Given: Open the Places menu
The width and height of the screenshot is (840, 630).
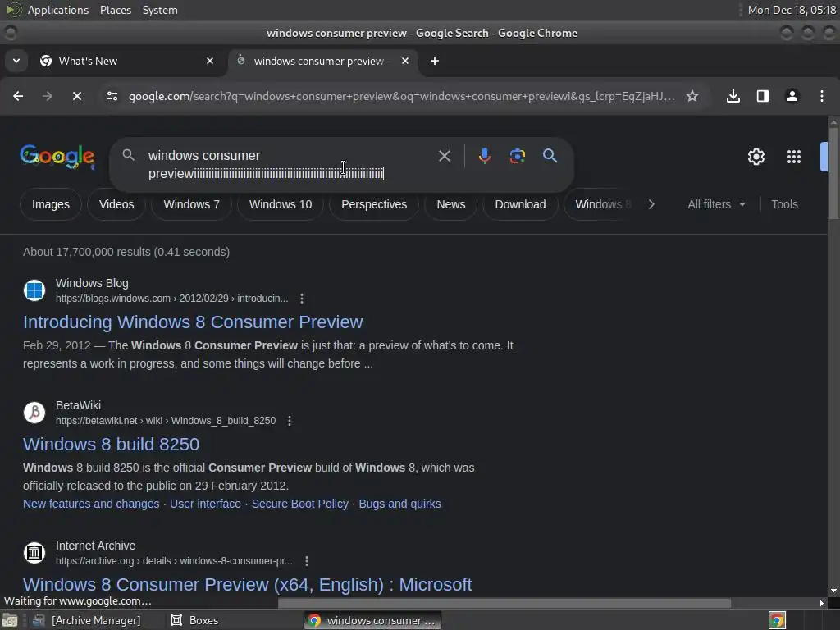Looking at the screenshot, I should [115, 10].
